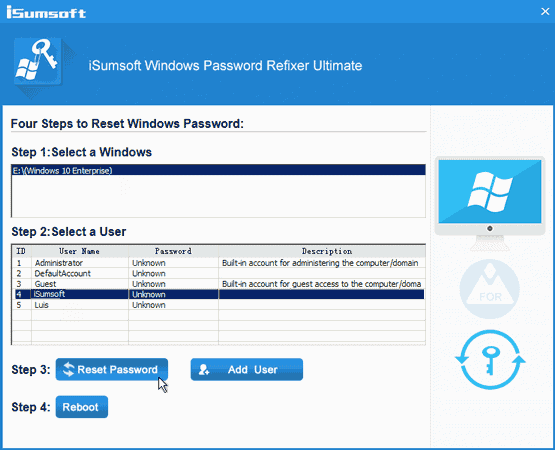Screen dimensions: 555x450
Task: Select the DefaultAccount user row
Action: click(x=218, y=273)
